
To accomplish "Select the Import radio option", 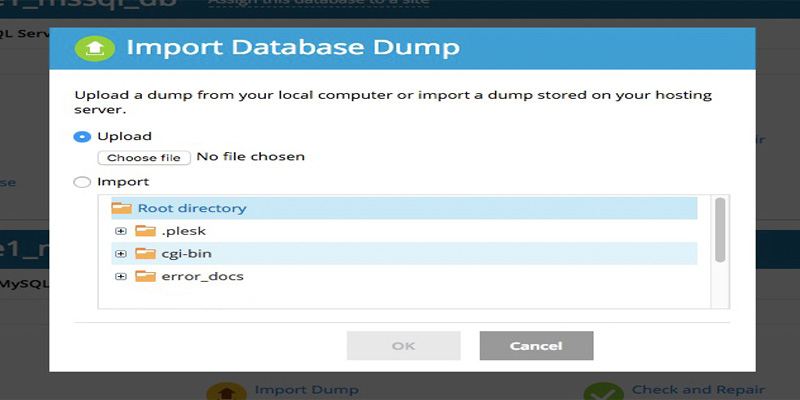I will pos(82,182).
